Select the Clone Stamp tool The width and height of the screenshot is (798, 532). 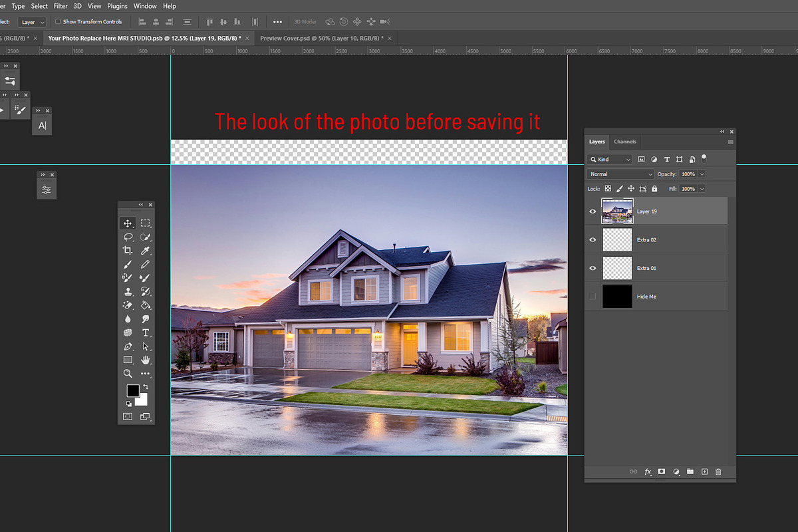pyautogui.click(x=128, y=292)
